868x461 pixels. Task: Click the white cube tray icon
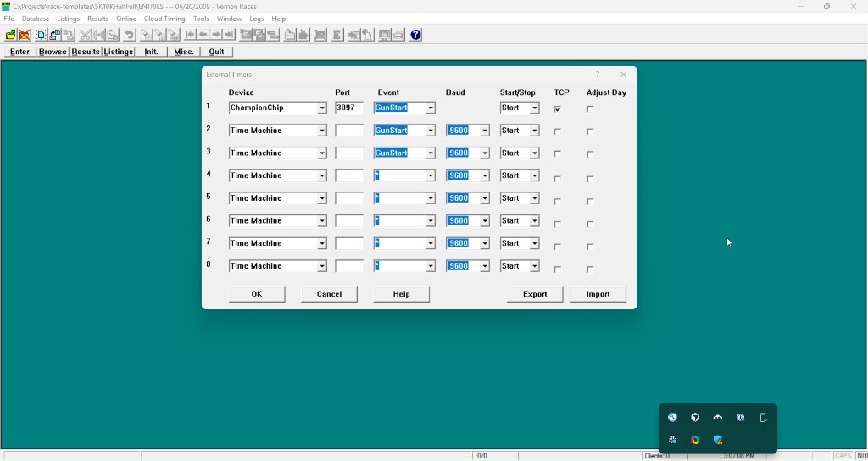click(695, 417)
